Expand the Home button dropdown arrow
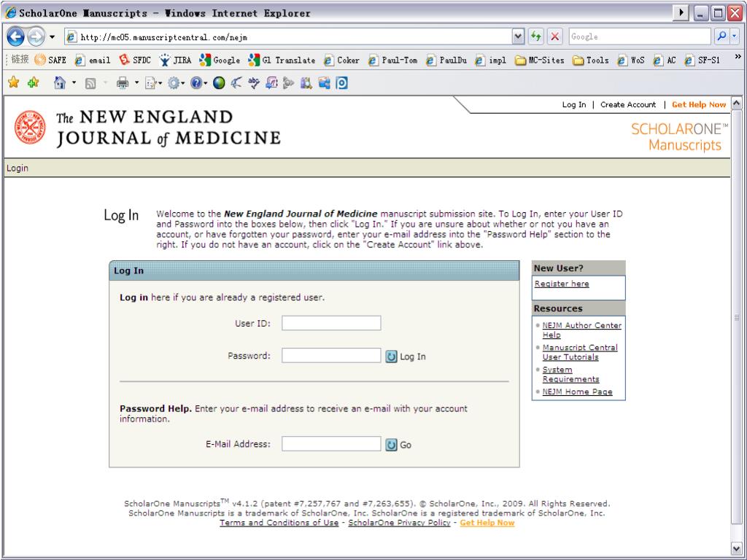This screenshot has width=747, height=560. coord(74,83)
